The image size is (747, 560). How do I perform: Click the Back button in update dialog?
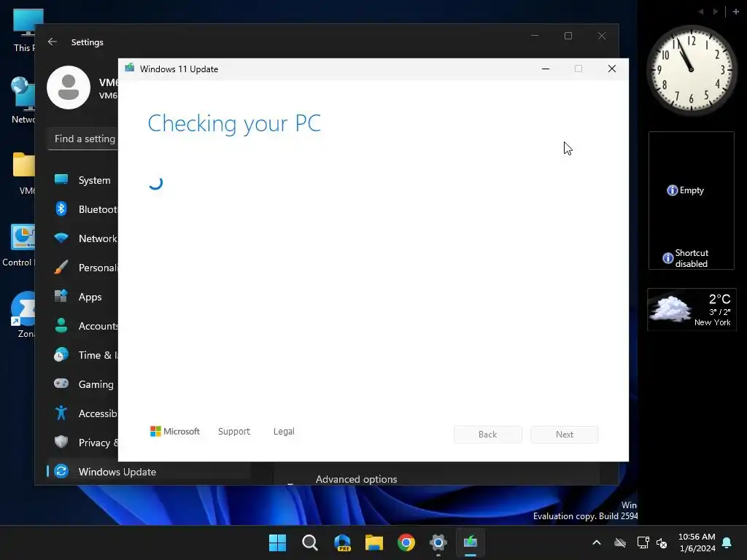(488, 435)
